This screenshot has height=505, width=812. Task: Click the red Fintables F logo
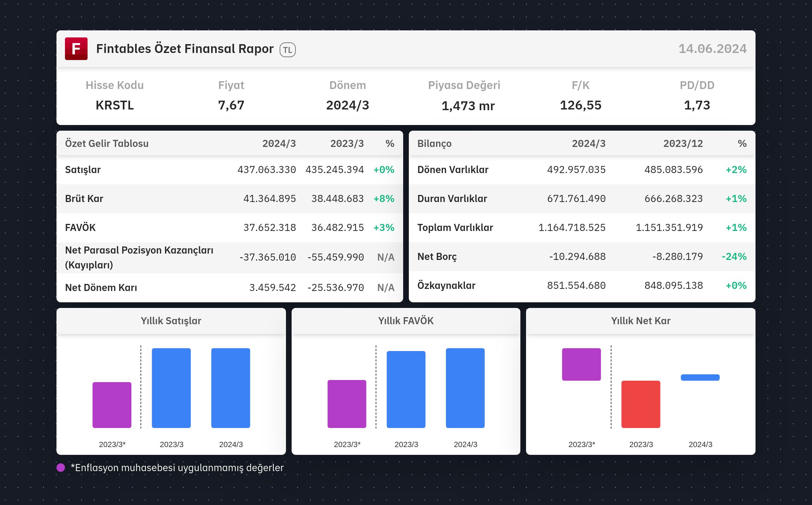[76, 49]
